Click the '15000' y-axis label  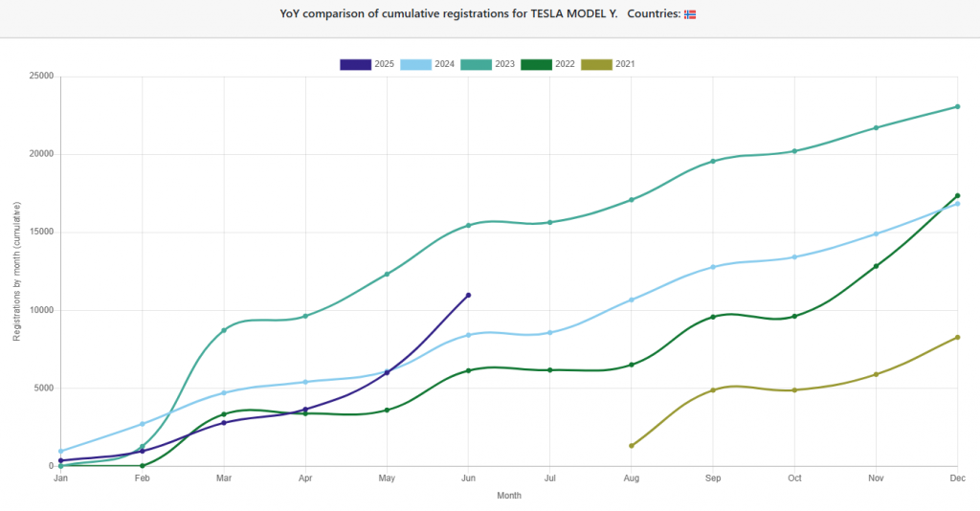click(x=41, y=233)
